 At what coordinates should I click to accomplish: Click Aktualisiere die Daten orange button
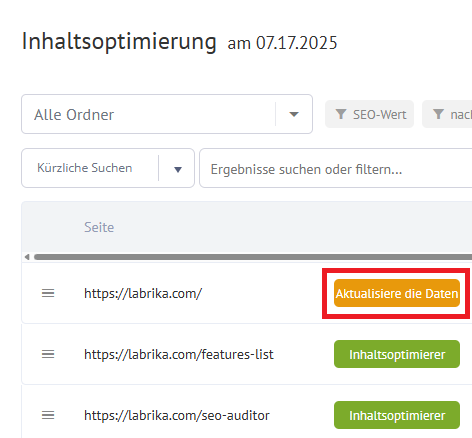[x=397, y=293]
